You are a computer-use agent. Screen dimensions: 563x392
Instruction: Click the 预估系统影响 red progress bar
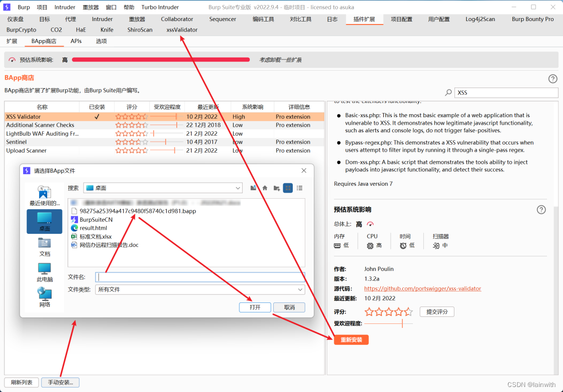[161, 60]
